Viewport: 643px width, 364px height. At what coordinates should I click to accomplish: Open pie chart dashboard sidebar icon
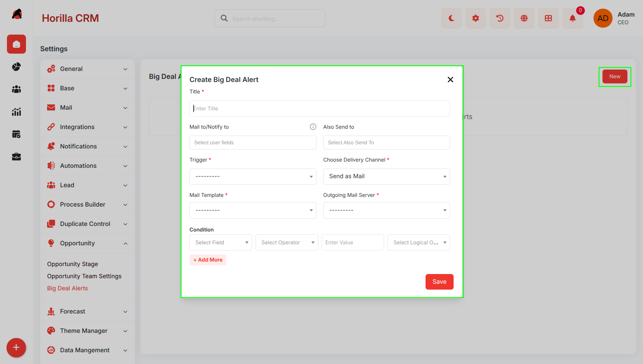(x=16, y=67)
